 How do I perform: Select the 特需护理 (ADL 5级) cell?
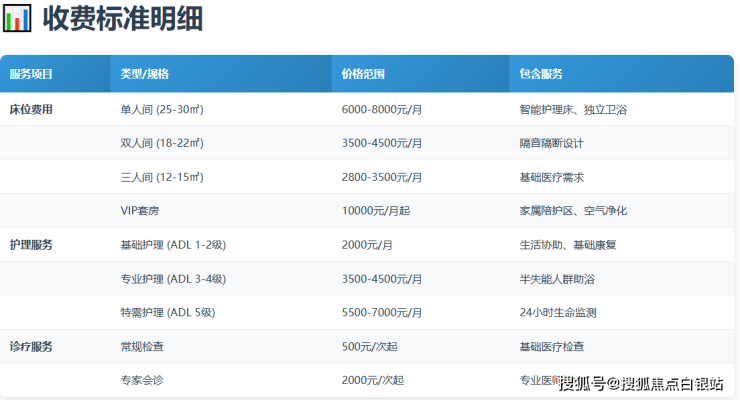coord(167,313)
